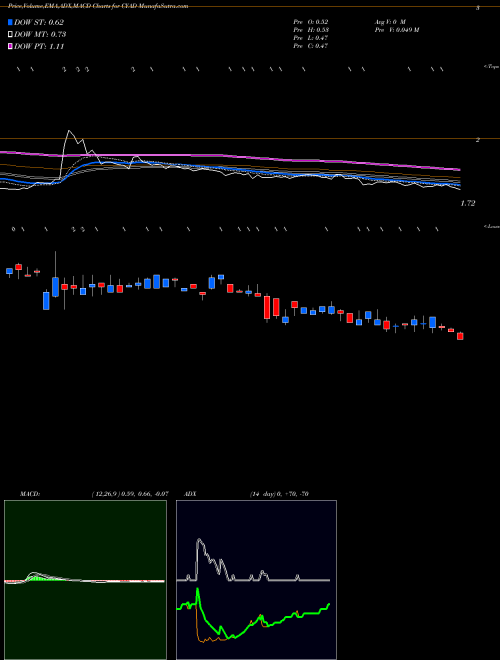Click the last red candlestick on the right
The height and width of the screenshot is (660, 500).
click(460, 336)
